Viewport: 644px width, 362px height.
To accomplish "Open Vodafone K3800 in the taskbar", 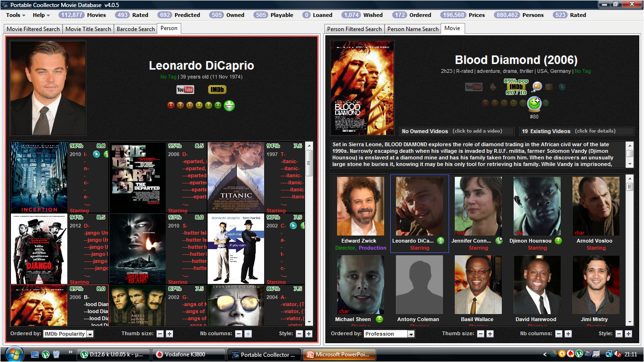I will [x=188, y=354].
